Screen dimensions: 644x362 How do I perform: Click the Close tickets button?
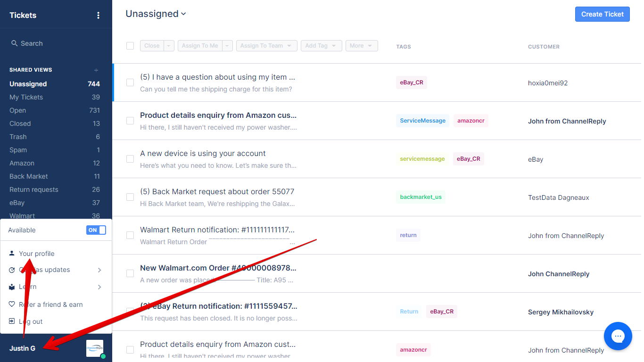coord(152,46)
